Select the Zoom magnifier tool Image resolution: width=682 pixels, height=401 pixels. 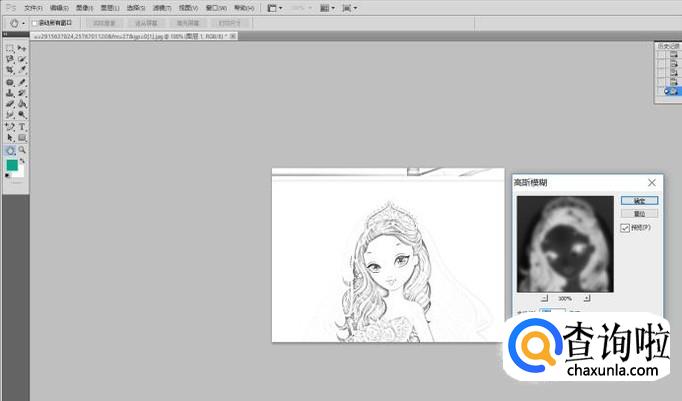point(22,150)
